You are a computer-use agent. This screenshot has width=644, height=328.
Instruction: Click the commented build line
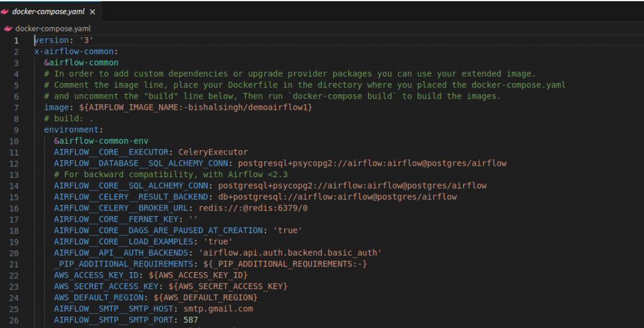pos(69,119)
